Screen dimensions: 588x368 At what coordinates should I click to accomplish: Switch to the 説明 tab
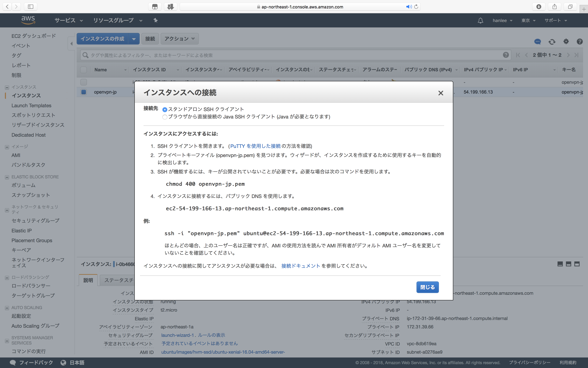click(x=88, y=280)
